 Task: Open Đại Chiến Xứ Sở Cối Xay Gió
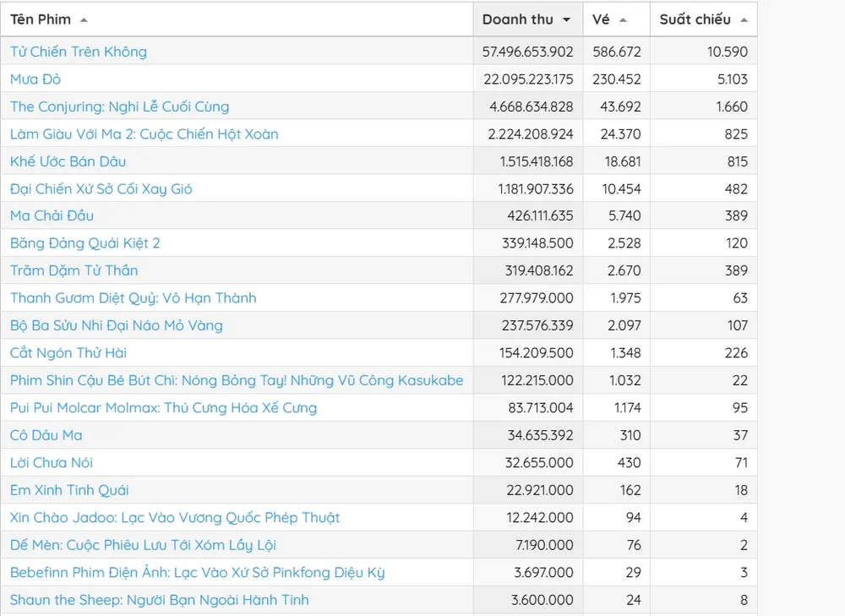[101, 189]
